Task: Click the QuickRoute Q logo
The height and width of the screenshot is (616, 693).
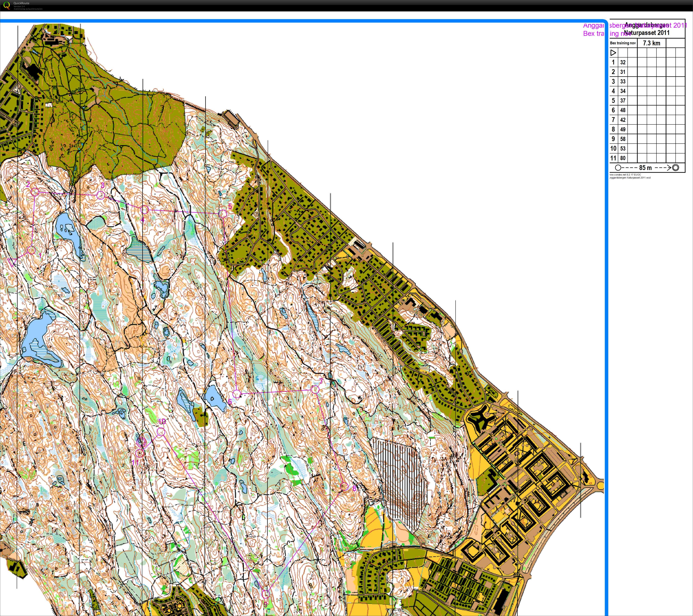Action: click(x=6, y=6)
